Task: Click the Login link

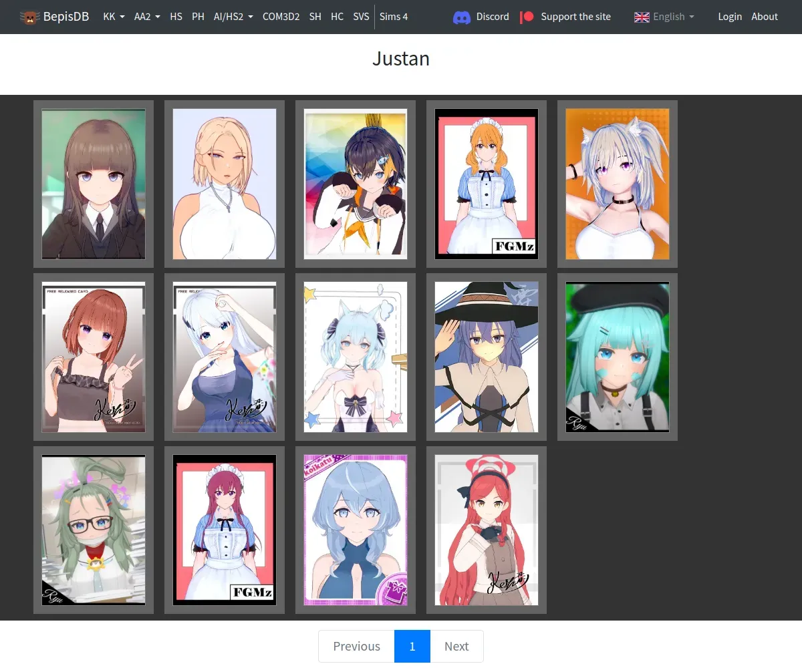Action: [730, 17]
